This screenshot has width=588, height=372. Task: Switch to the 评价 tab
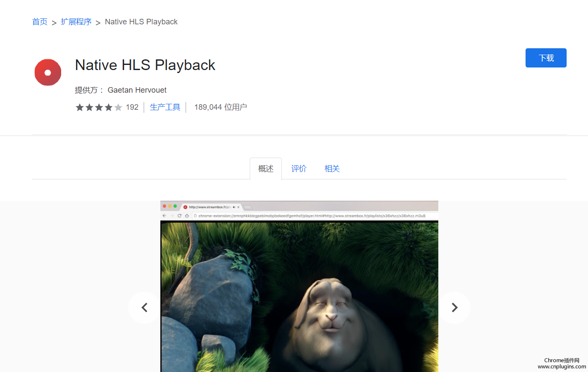point(299,169)
